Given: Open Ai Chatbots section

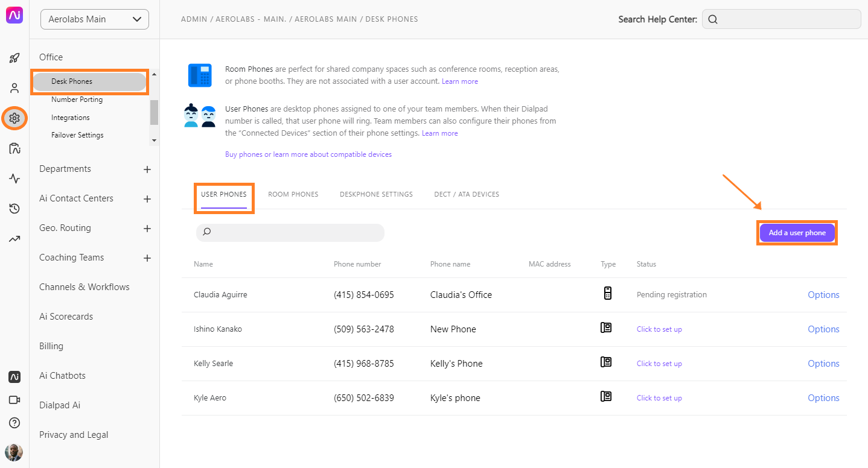Looking at the screenshot, I should point(62,376).
